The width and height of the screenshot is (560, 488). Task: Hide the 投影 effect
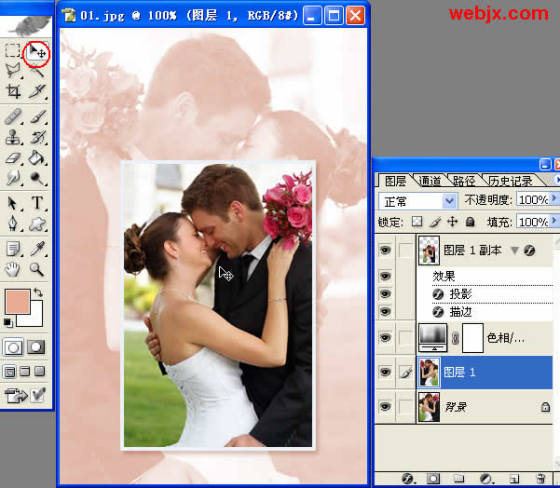tap(385, 294)
